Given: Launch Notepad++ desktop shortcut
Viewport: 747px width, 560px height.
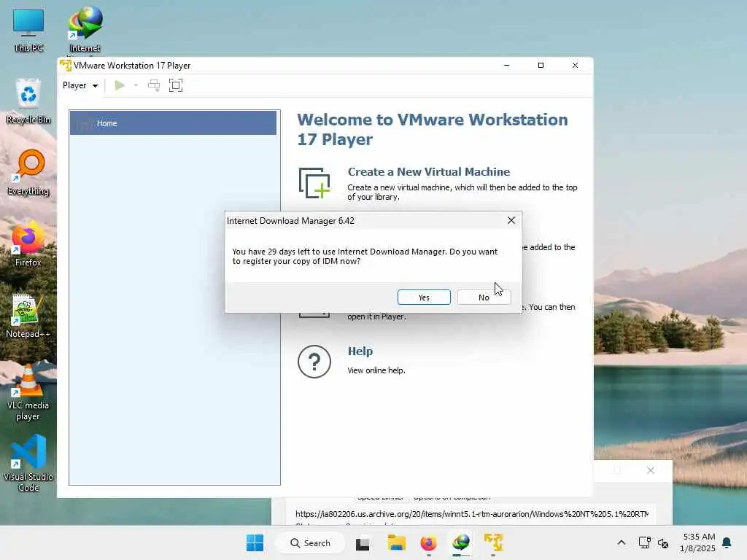Looking at the screenshot, I should 28,316.
